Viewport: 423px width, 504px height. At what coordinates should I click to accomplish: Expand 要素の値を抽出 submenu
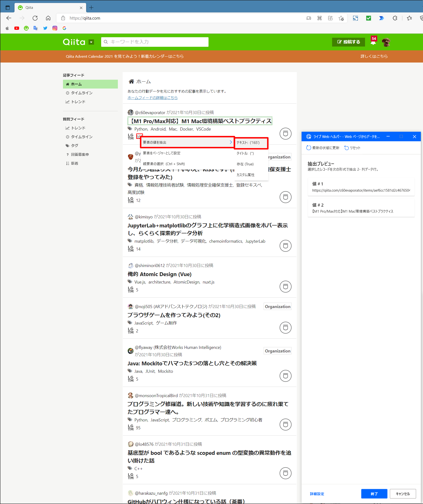click(x=187, y=142)
